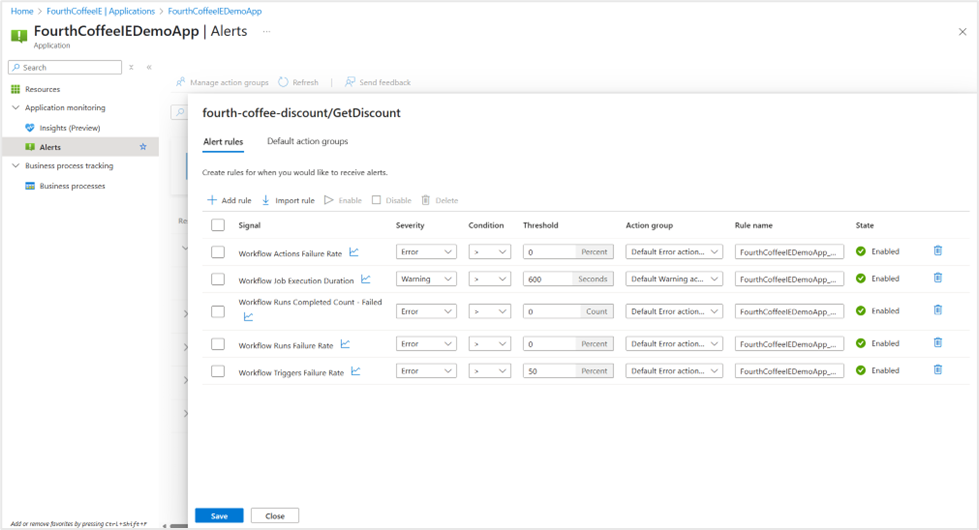Open chart for Workflow Runs Completed Count - Failed
The width and height of the screenshot is (979, 530).
248,317
